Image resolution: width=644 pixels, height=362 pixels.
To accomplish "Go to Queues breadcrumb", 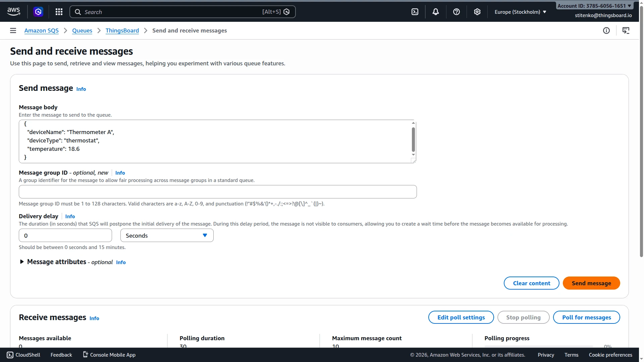I will tap(82, 31).
